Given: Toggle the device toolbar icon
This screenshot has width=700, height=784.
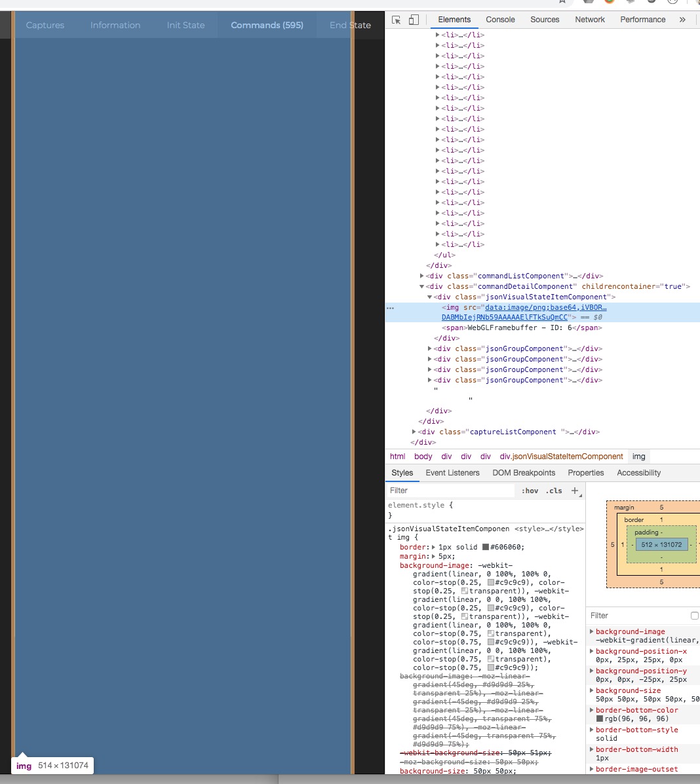Looking at the screenshot, I should coord(412,20).
